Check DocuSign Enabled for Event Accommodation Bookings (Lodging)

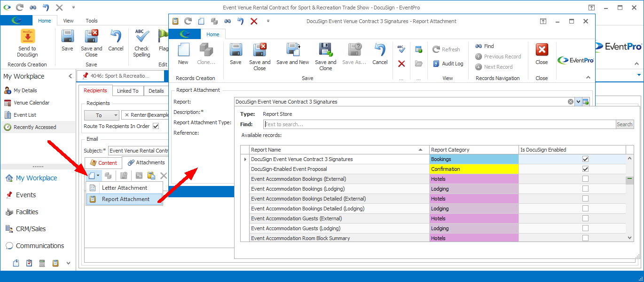(x=585, y=189)
